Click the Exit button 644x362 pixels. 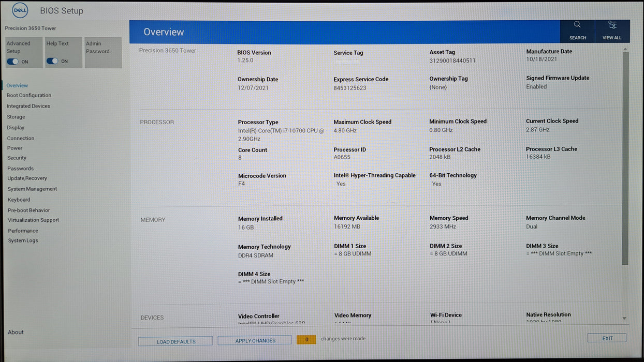click(x=607, y=338)
